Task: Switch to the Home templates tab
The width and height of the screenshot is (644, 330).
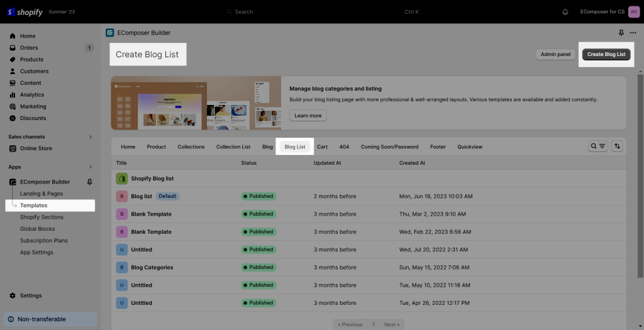Action: coord(128,146)
